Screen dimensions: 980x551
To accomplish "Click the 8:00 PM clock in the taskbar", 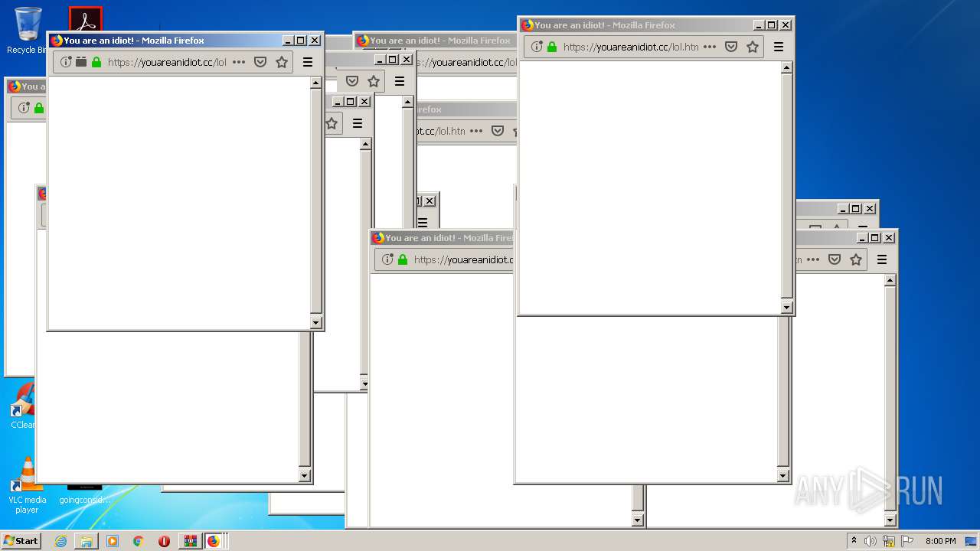I will click(940, 541).
